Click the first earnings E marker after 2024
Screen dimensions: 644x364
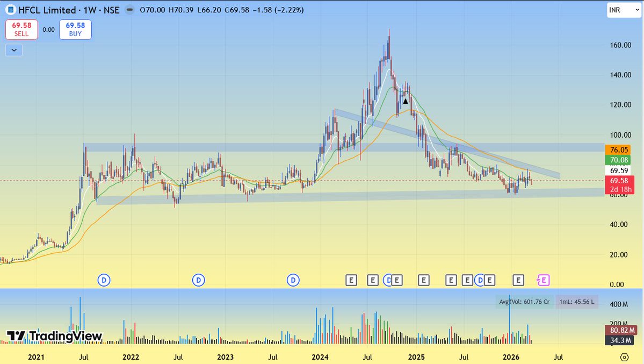(351, 281)
